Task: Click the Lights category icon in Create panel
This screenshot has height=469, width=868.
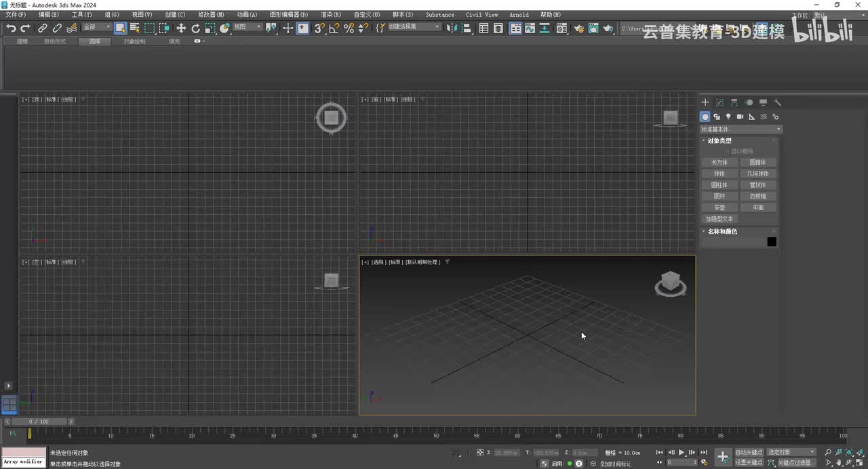Action: pyautogui.click(x=728, y=117)
